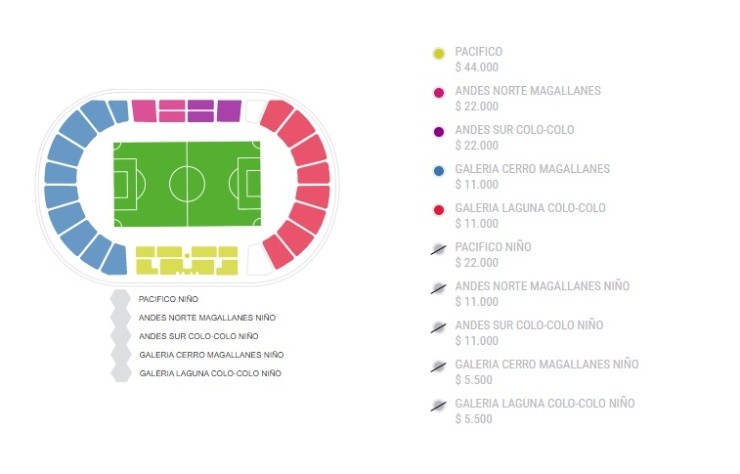740x474 pixels.
Task: Click the Galeria Cerro Magallanes $11.000 legend label
Action: pos(531,176)
